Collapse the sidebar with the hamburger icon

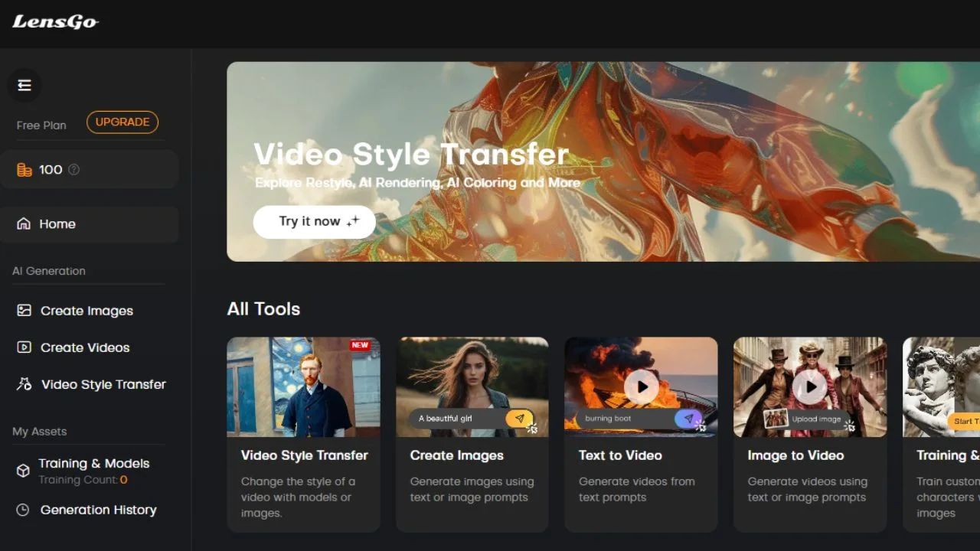[x=24, y=85]
